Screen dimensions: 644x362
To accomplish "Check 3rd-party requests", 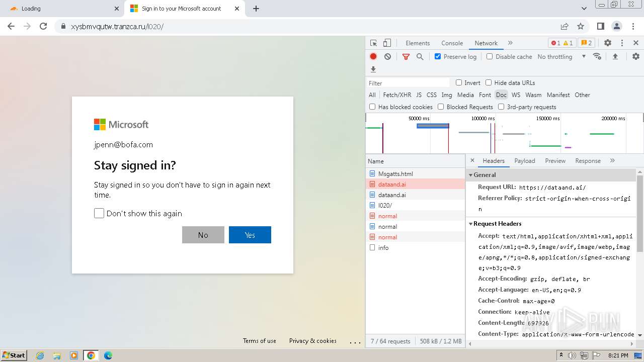I will coord(501,107).
